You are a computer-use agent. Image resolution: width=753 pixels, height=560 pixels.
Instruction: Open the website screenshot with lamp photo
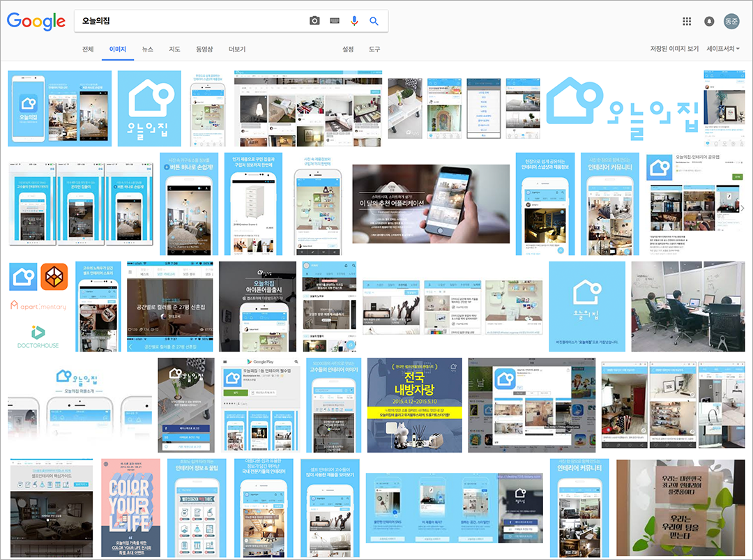coord(308,109)
